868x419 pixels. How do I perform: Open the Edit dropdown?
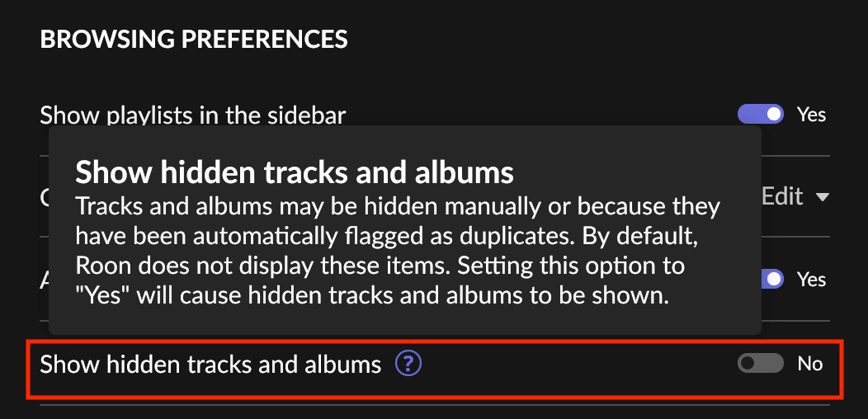(795, 196)
